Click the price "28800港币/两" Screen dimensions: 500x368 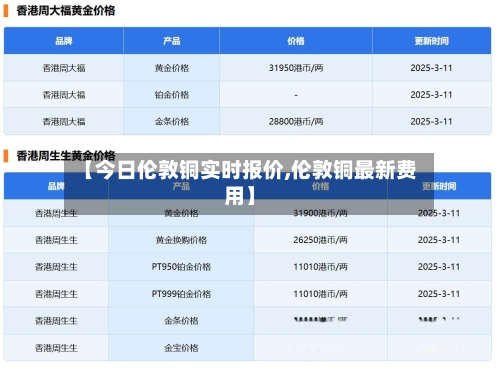296,122
